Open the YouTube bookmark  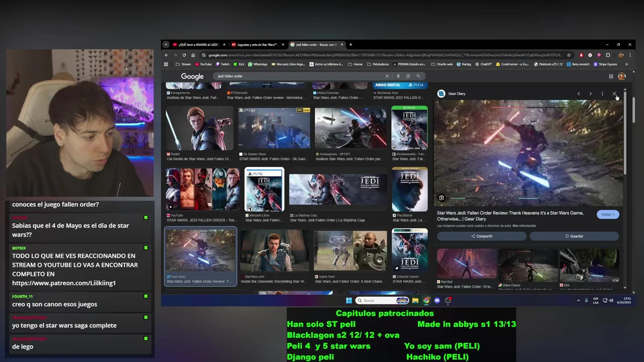pyautogui.click(x=203, y=64)
